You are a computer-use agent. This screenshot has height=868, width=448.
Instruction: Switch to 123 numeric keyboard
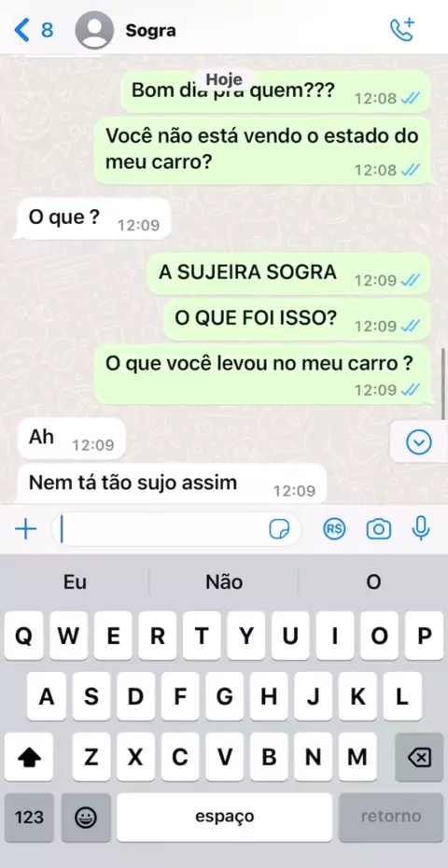29,817
